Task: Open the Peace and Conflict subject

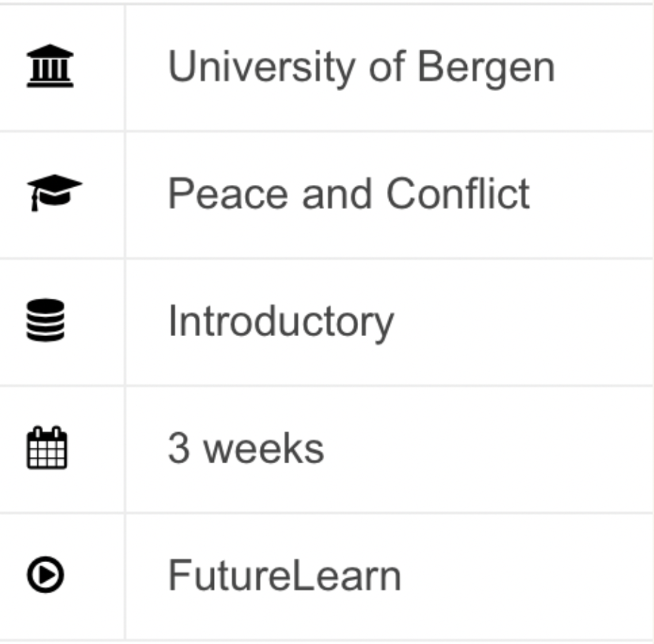Action: pos(349,193)
